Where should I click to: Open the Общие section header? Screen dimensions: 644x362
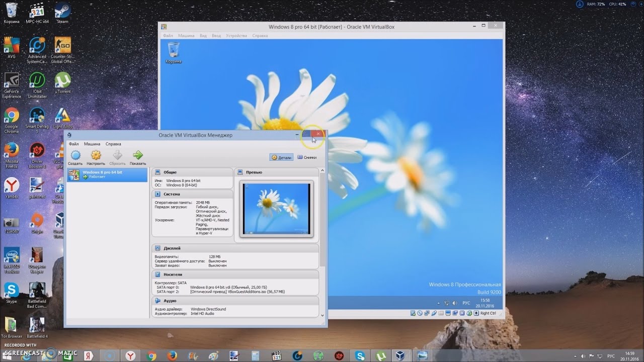click(x=192, y=172)
